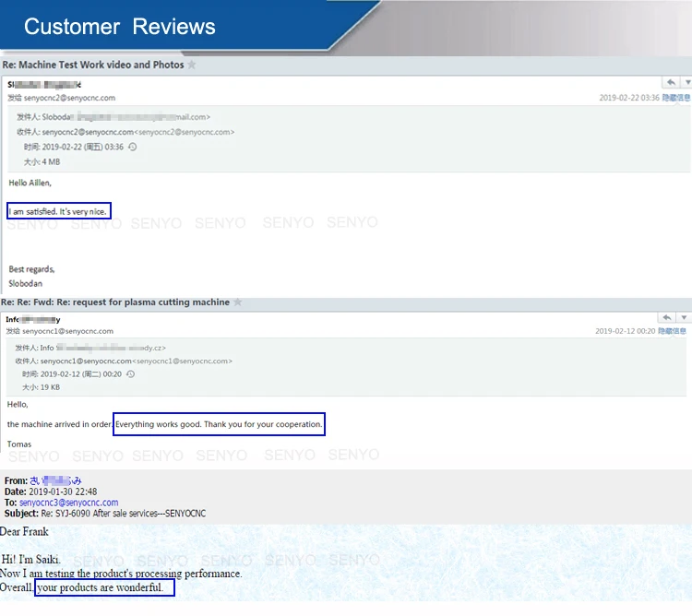Image resolution: width=692 pixels, height=616 pixels.
Task: Select the senyocnc2@senyocnc.com address under sender
Action: tap(70, 98)
